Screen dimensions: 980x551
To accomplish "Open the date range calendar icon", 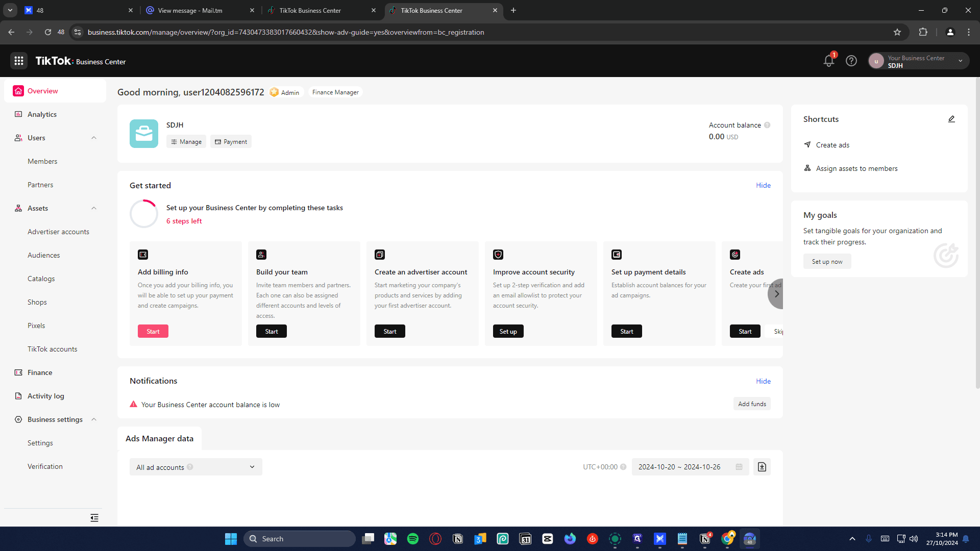I will (x=739, y=467).
